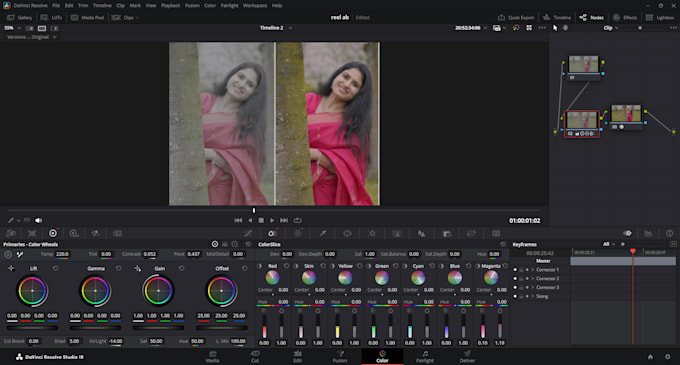The width and height of the screenshot is (680, 365).
Task: Open the Color Match palette
Action: 32,233
